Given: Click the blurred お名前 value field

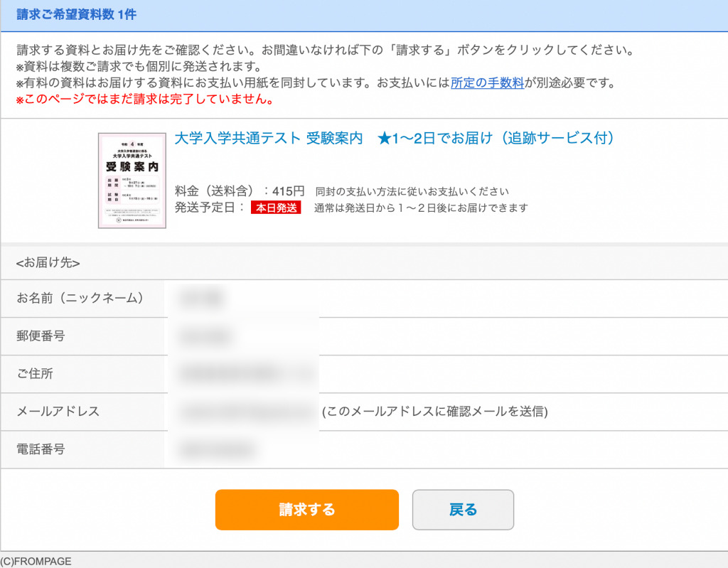Looking at the screenshot, I should (201, 298).
